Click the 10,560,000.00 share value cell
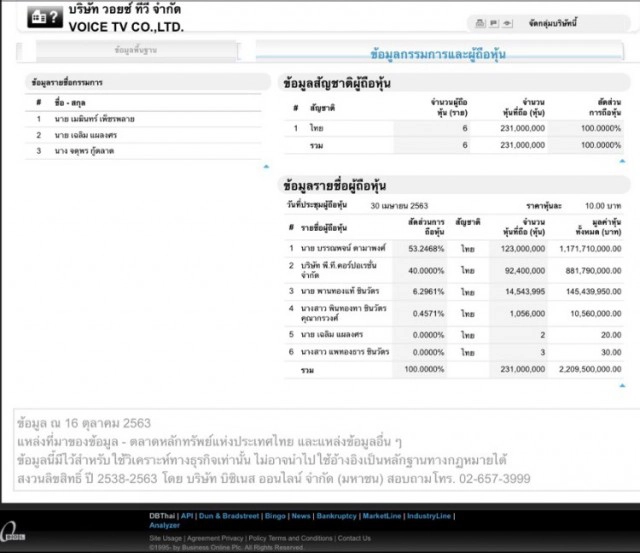Image resolution: width=640 pixels, height=553 pixels. point(596,313)
